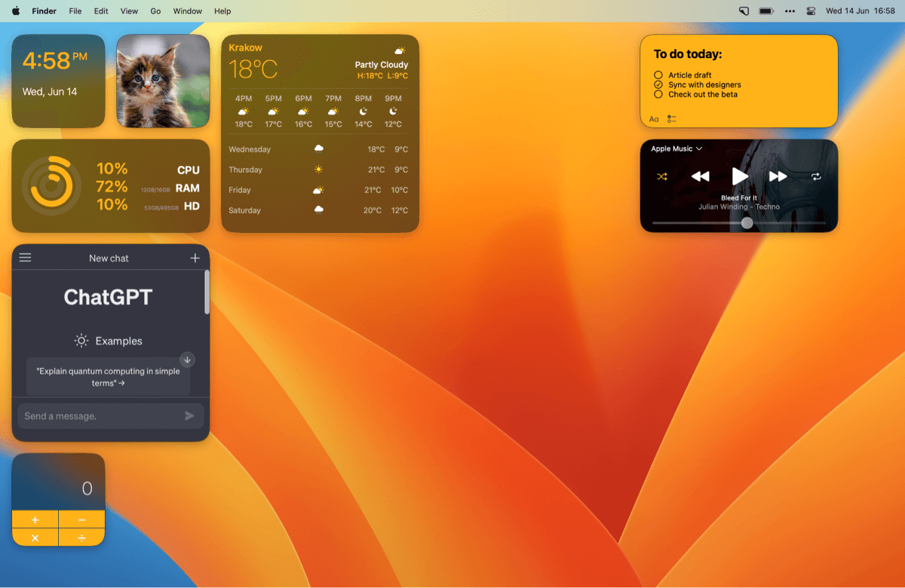This screenshot has width=905, height=588.
Task: Open the ChatGPT widget hamburger menu
Action: coord(25,258)
